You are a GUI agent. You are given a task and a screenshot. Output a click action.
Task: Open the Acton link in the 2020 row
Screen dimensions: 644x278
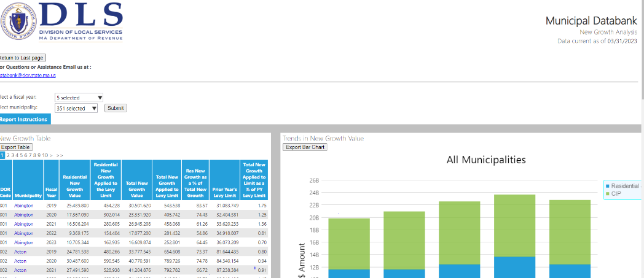click(x=20, y=261)
